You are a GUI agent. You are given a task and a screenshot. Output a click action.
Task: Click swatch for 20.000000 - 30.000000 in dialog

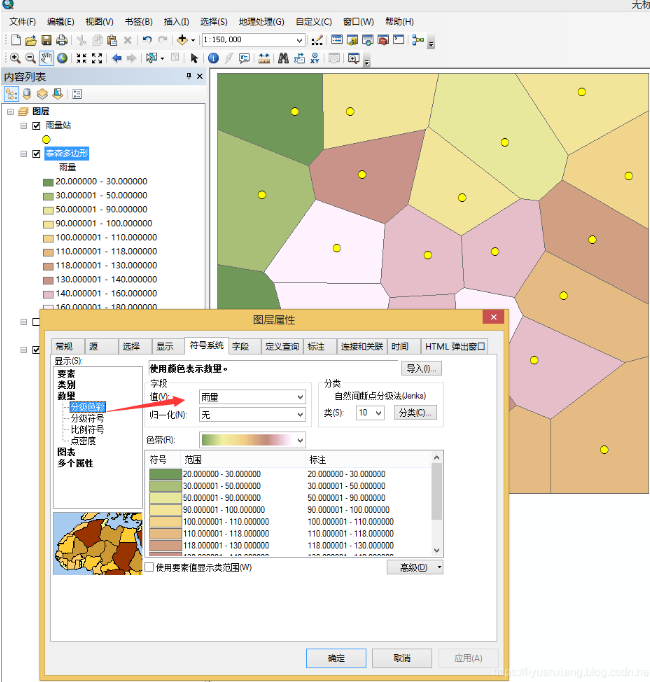(165, 474)
